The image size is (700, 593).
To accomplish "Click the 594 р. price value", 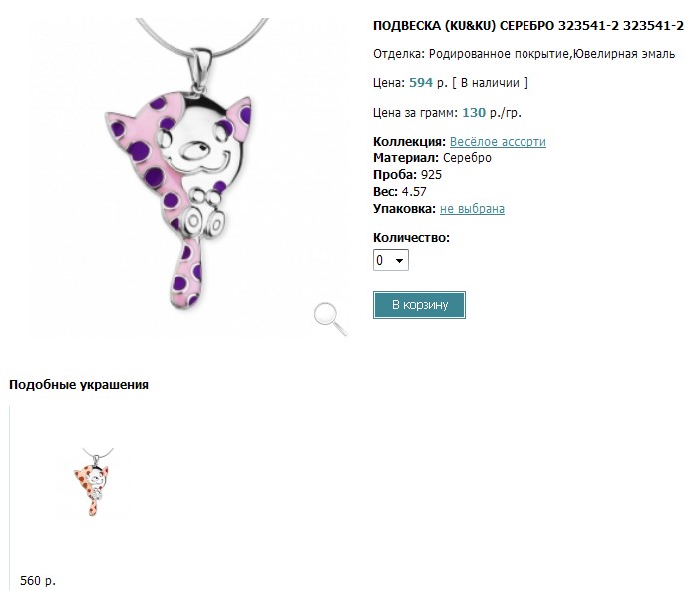I will click(x=428, y=83).
